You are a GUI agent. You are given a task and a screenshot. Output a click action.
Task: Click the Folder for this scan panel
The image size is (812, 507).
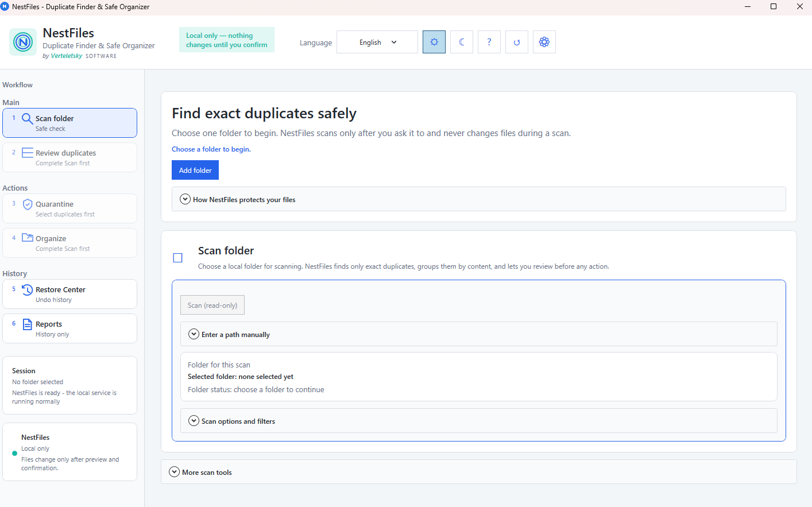point(479,377)
